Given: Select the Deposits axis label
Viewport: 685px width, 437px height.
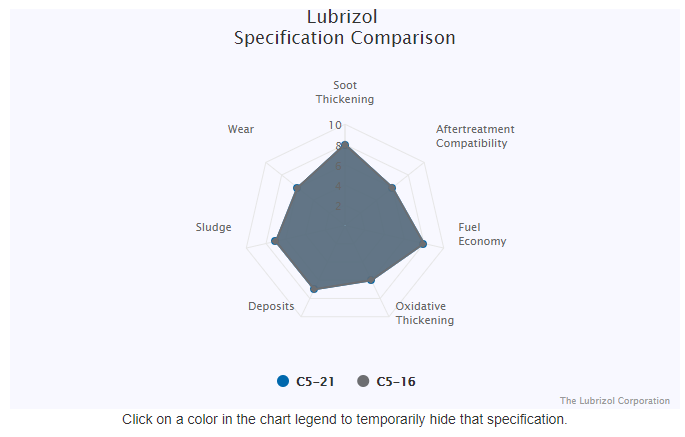Looking at the screenshot, I should click(x=271, y=306).
